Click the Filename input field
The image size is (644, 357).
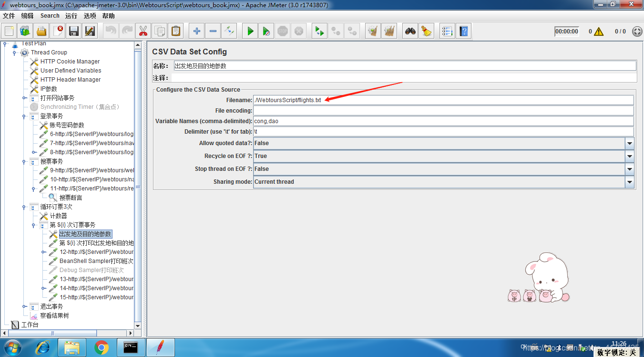443,100
